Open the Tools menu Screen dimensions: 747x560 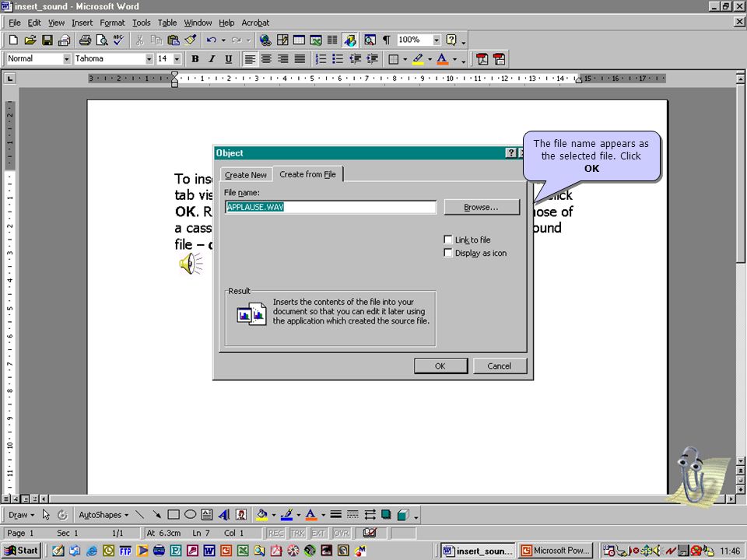point(141,23)
